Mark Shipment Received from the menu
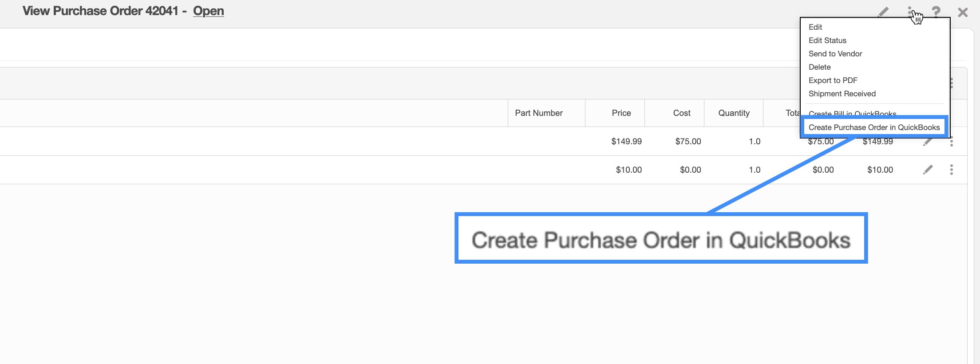The width and height of the screenshot is (980, 364). pyautogui.click(x=842, y=94)
